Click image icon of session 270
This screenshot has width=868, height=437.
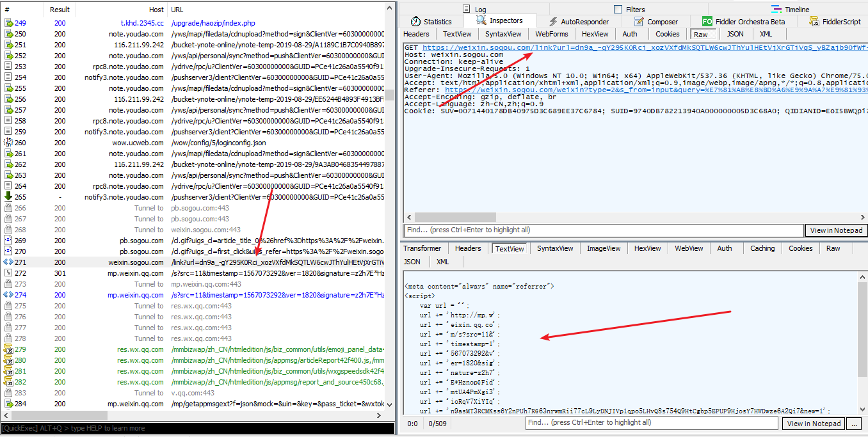9,251
